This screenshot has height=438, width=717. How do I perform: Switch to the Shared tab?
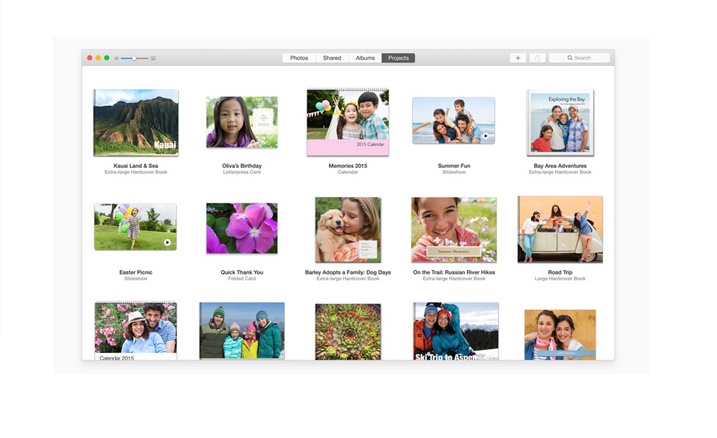pos(332,58)
